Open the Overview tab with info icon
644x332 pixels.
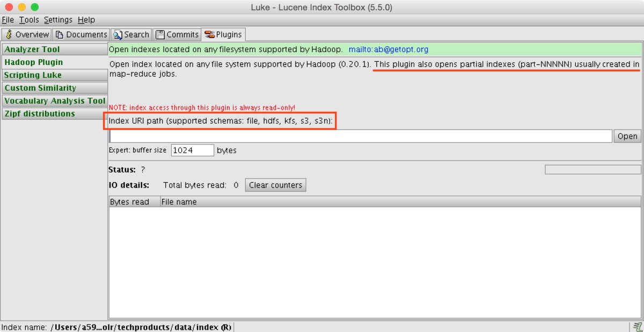click(9, 34)
